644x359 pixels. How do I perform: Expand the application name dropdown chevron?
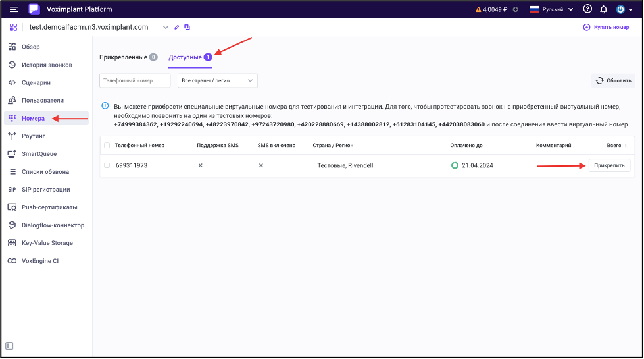[x=166, y=27]
